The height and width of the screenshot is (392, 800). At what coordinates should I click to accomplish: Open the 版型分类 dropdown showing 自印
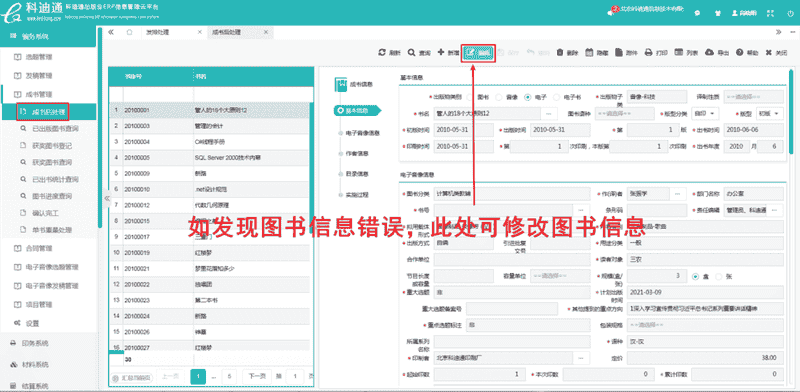(x=705, y=113)
